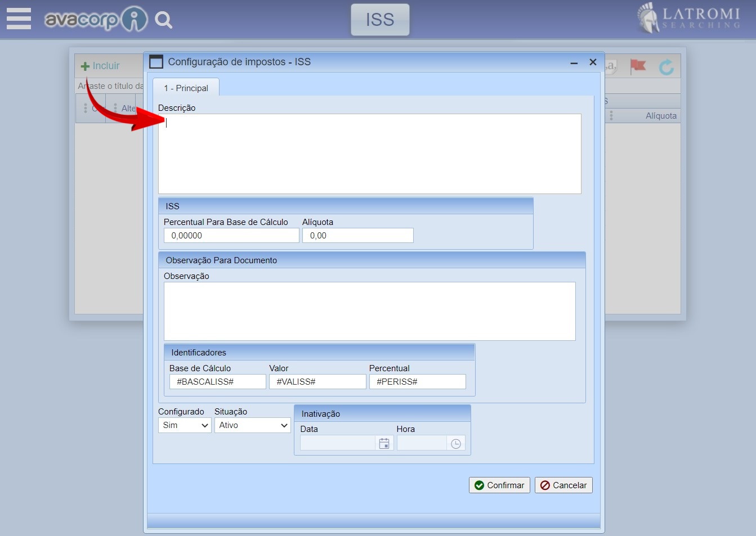This screenshot has width=756, height=536.
Task: Open the hamburger main menu
Action: pyautogui.click(x=19, y=19)
